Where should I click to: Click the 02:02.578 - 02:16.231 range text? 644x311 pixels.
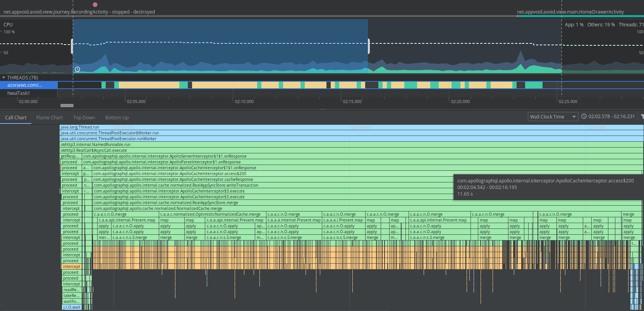click(612, 117)
